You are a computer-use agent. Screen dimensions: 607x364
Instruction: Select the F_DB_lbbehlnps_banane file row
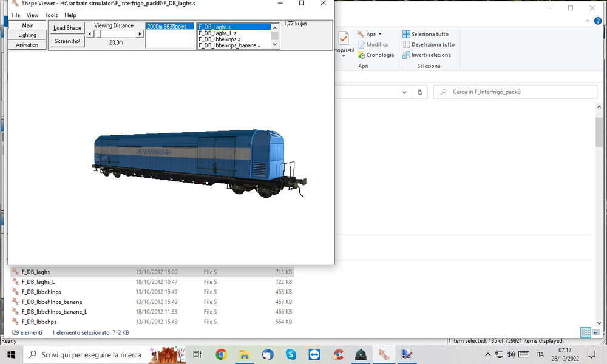click(152, 302)
